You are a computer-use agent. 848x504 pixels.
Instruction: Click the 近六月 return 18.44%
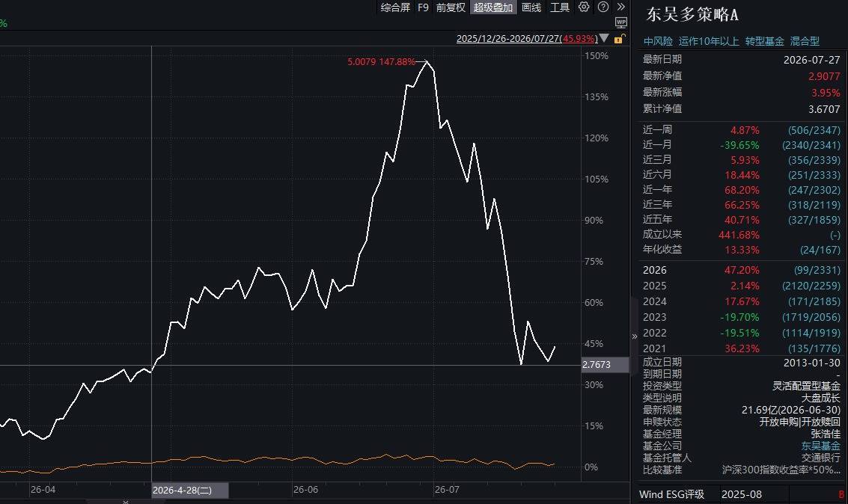[x=742, y=175]
